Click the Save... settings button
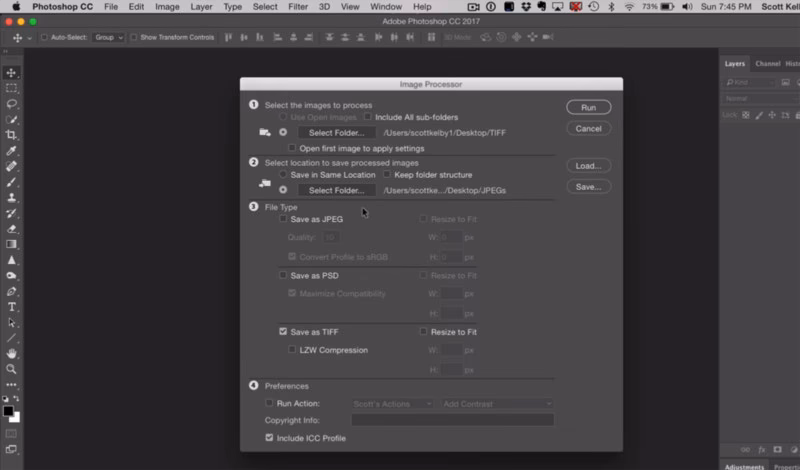The image size is (800, 470). pos(589,187)
